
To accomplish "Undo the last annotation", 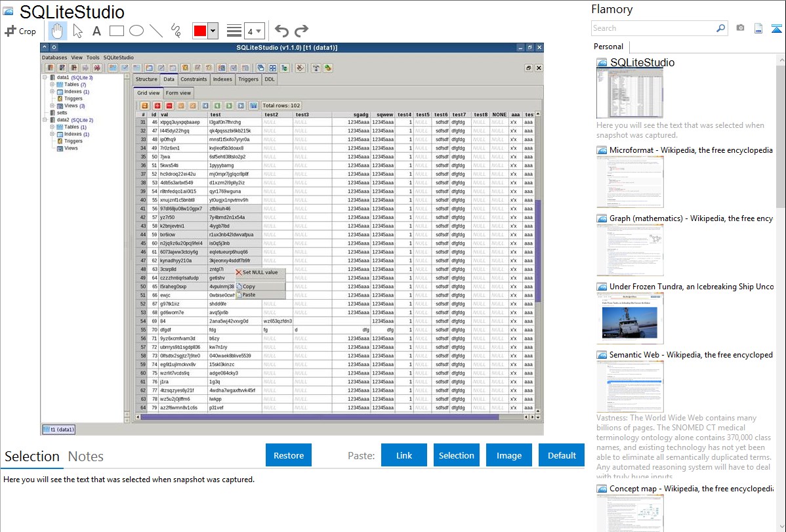I will point(281,31).
